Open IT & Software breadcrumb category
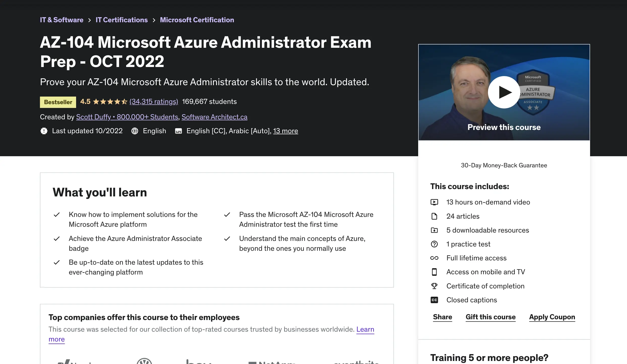627x364 pixels. (x=62, y=20)
